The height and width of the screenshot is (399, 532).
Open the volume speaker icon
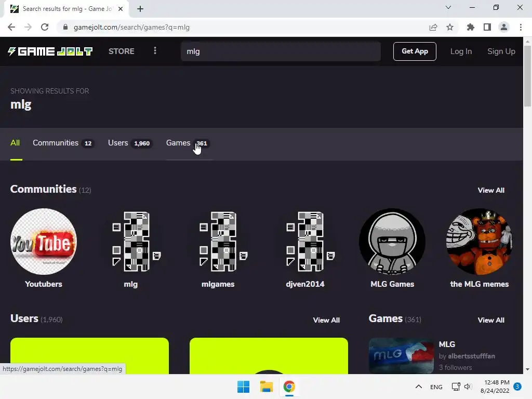click(x=468, y=387)
